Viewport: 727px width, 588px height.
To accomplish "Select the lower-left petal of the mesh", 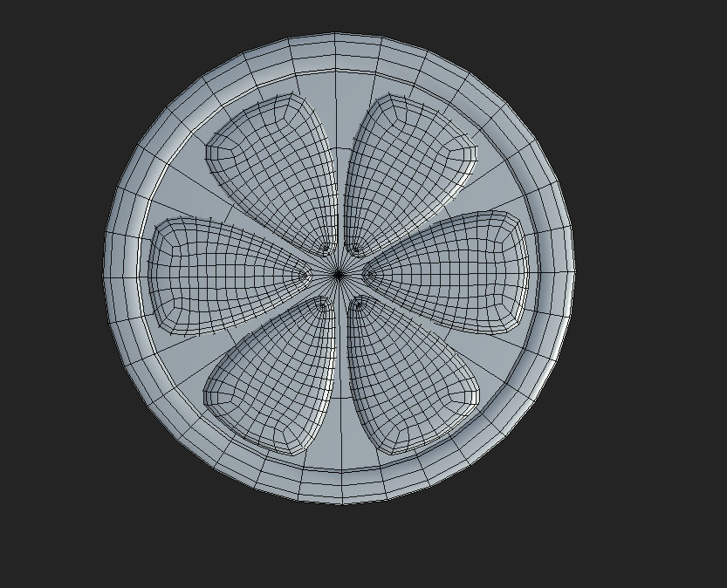I will point(270,376).
